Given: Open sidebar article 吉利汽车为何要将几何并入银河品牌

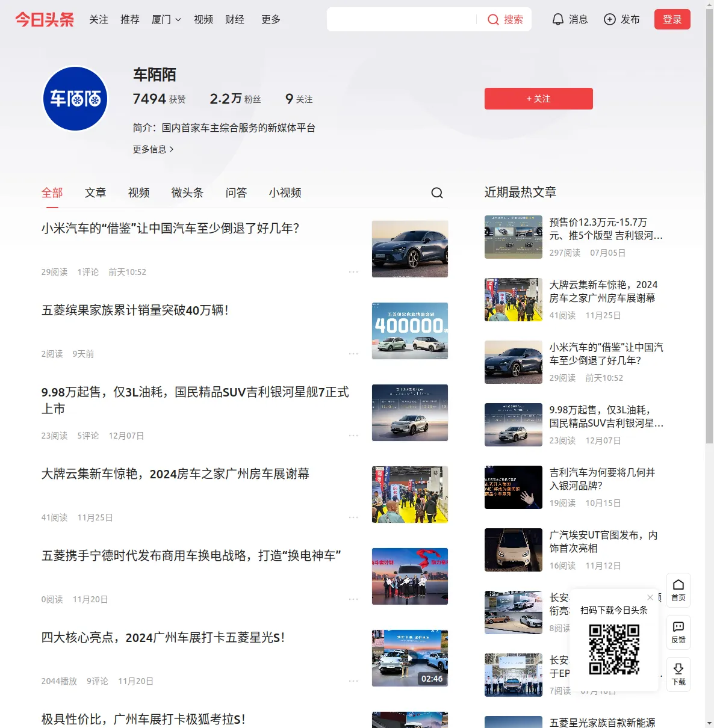Looking at the screenshot, I should coord(602,480).
